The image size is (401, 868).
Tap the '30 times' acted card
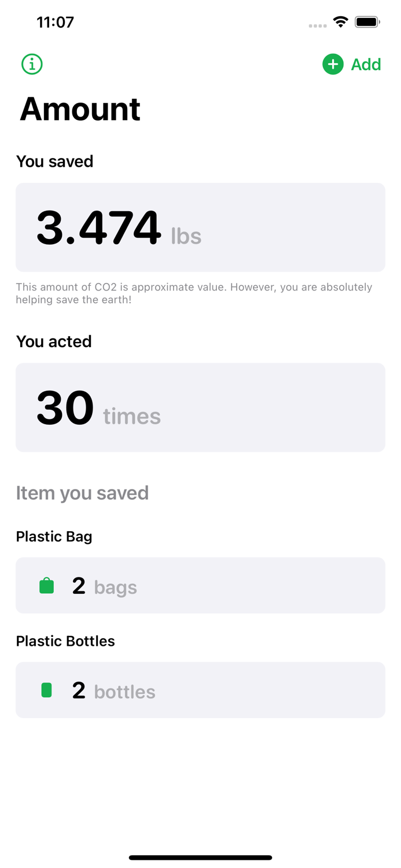pyautogui.click(x=200, y=407)
